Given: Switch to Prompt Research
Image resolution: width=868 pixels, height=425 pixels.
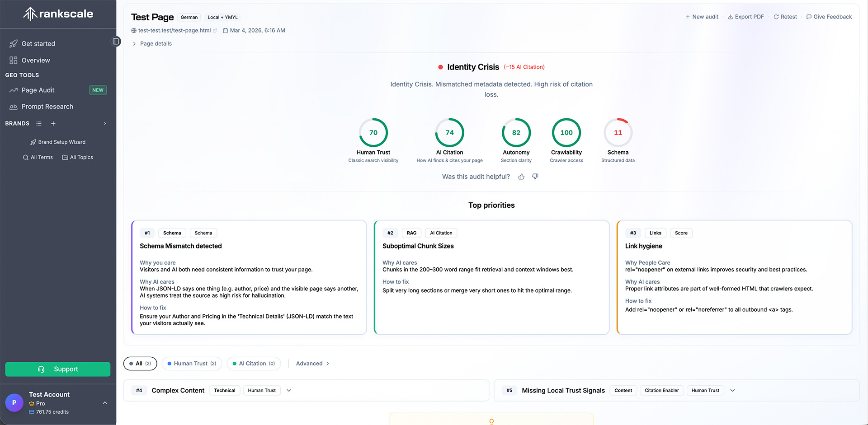Looking at the screenshot, I should tap(47, 107).
